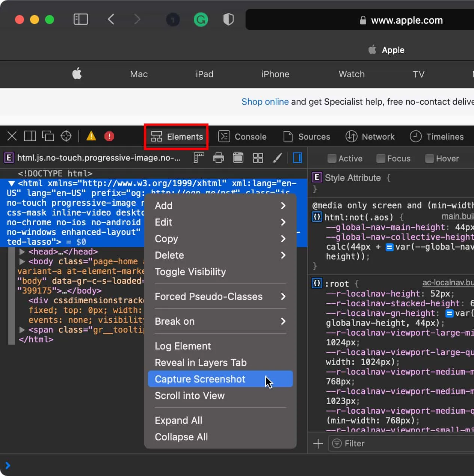The width and height of the screenshot is (474, 476).
Task: Switch to the Console tab
Action: 243,137
